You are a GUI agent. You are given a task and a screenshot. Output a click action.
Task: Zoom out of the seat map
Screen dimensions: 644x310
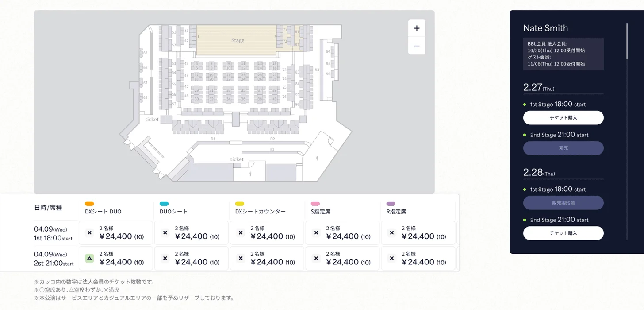point(417,46)
